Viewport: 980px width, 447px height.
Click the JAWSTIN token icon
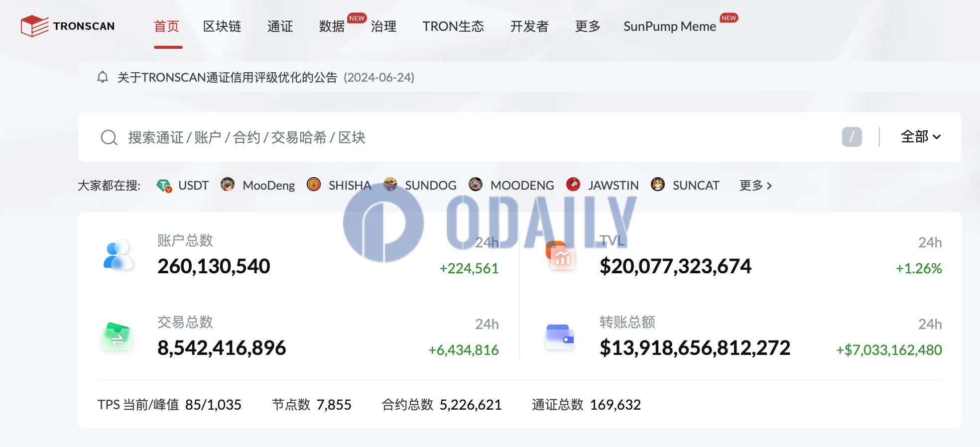[x=573, y=185]
